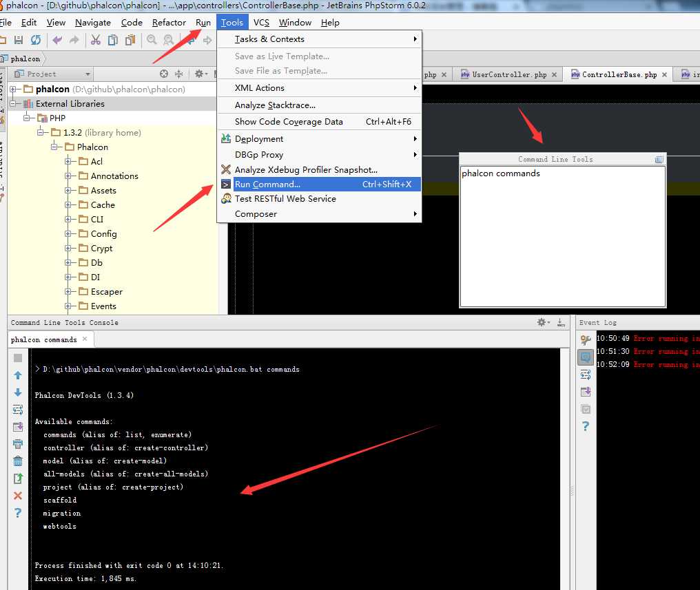The image size is (700, 590).
Task: Open the Refactor menu
Action: coord(169,22)
